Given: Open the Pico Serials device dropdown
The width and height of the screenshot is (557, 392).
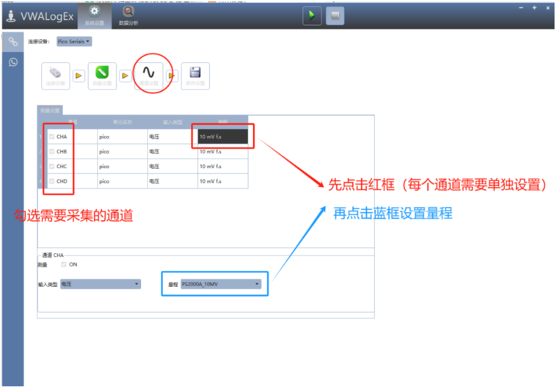Looking at the screenshot, I should (x=74, y=42).
